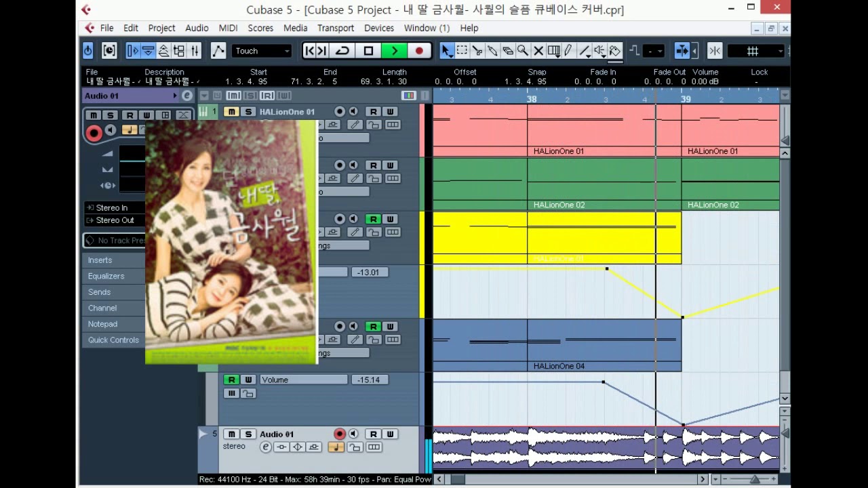This screenshot has height=488, width=868.
Task: Mute HALionOne 01 track
Action: 232,112
